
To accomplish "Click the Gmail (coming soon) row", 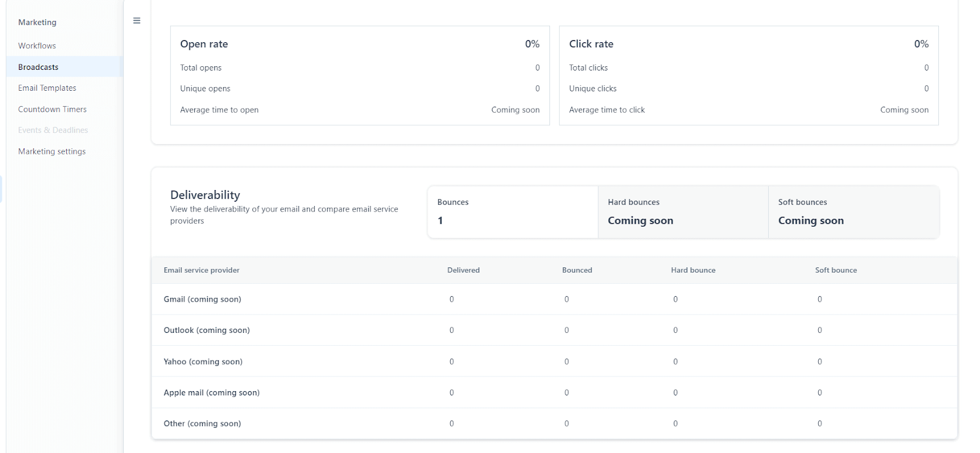I will 202,299.
